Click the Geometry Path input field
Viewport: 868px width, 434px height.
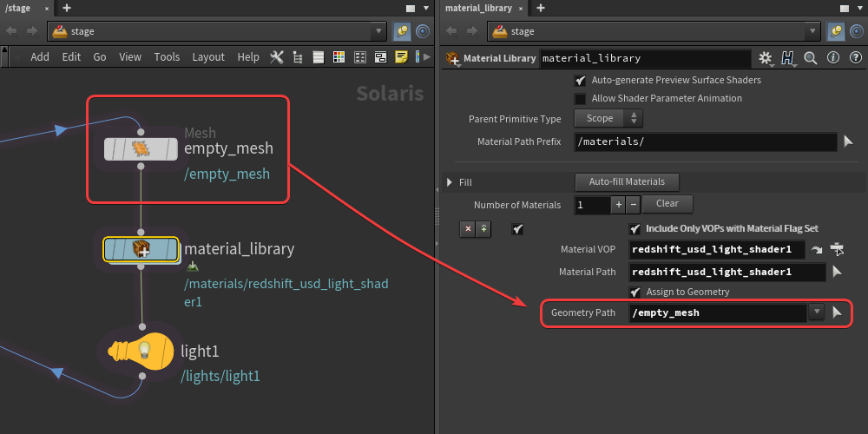click(718, 312)
